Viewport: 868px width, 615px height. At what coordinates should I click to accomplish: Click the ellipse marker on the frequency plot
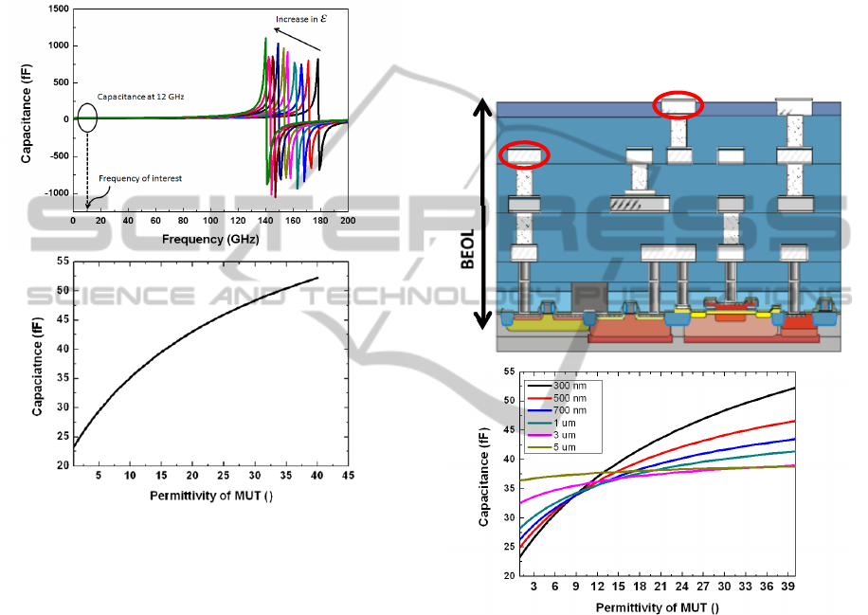click(86, 118)
